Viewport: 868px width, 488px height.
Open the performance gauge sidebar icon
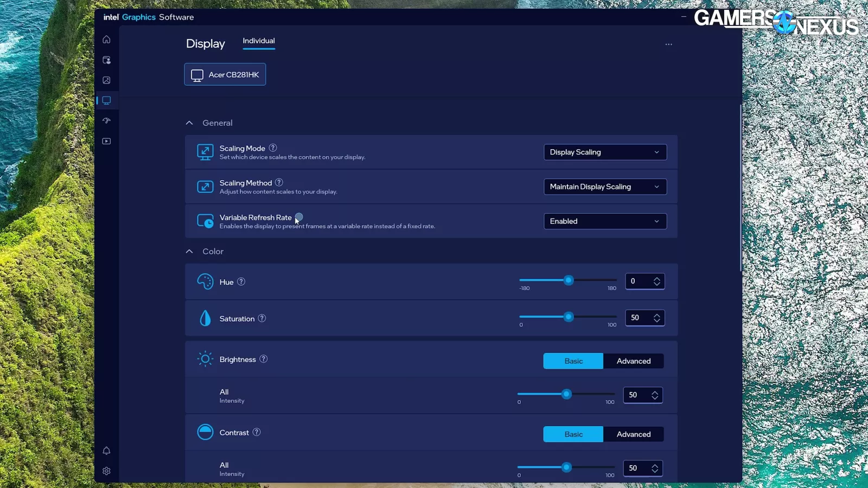106,121
